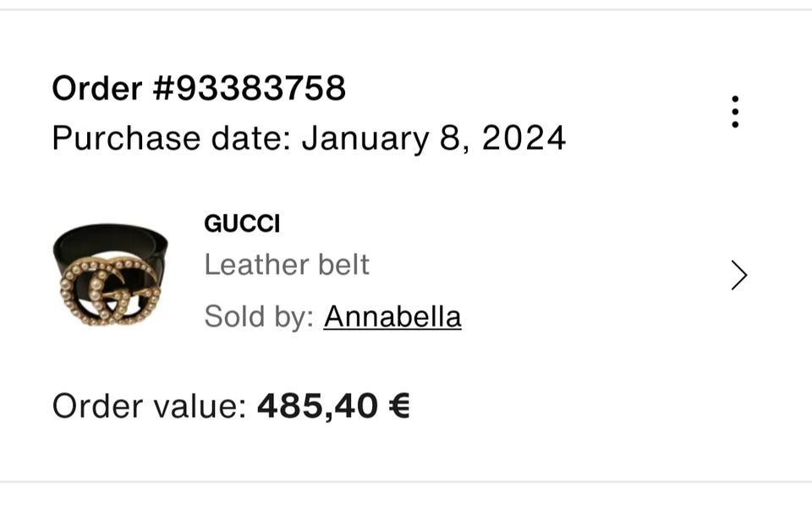Open the three-dot order options menu
Screen dimensions: 812x511
(x=735, y=112)
